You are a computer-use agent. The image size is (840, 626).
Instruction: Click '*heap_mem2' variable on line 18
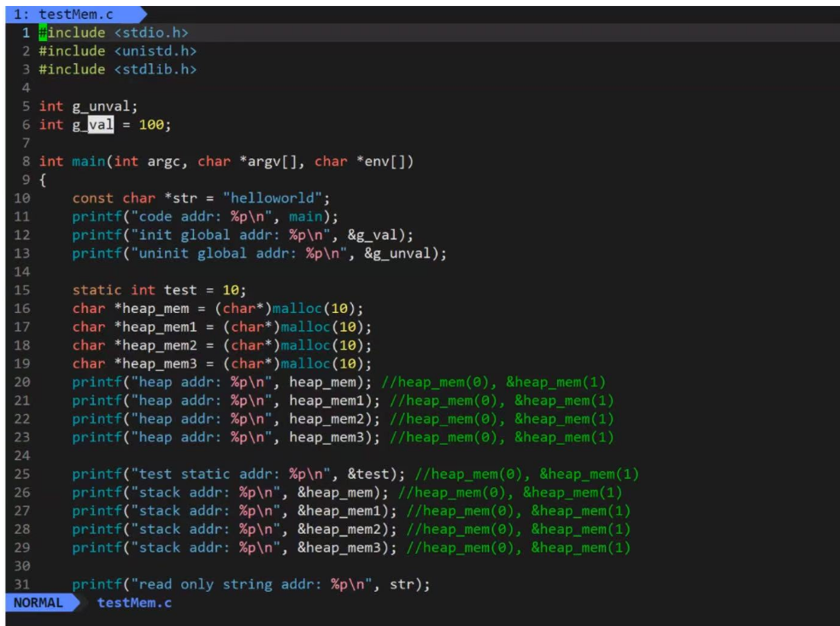pos(156,345)
